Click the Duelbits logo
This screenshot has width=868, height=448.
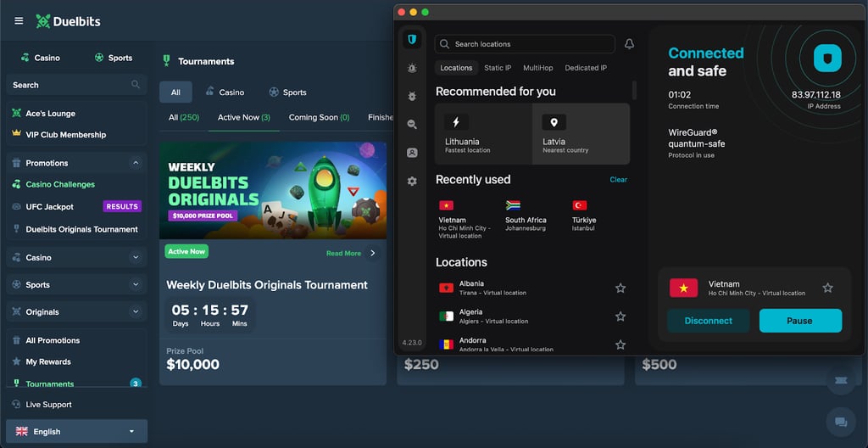(68, 21)
